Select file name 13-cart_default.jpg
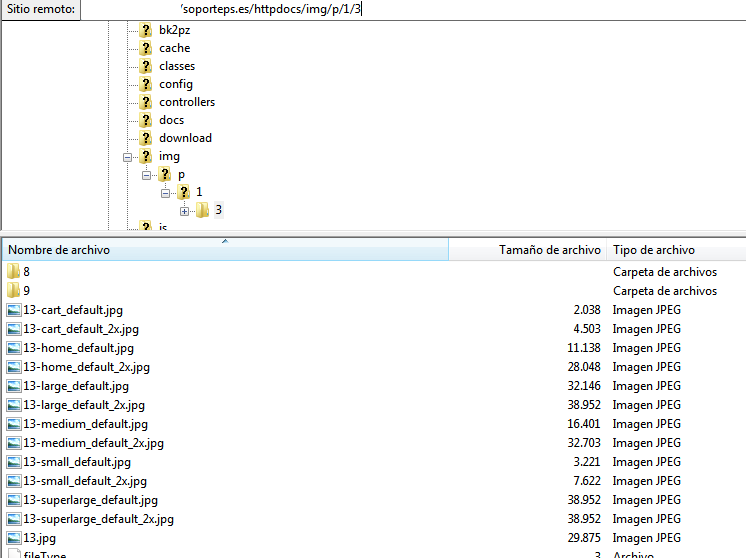Image resolution: width=746 pixels, height=558 pixels. [73, 310]
